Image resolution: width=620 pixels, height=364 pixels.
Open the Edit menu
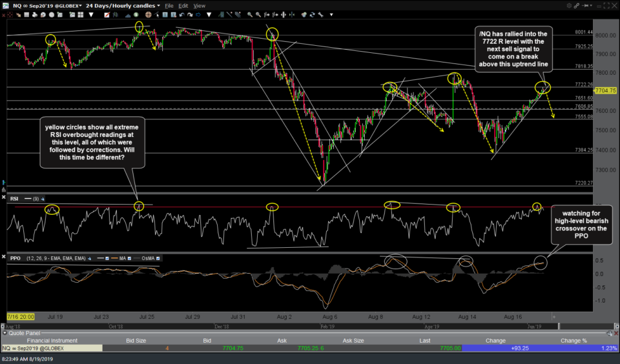(183, 6)
